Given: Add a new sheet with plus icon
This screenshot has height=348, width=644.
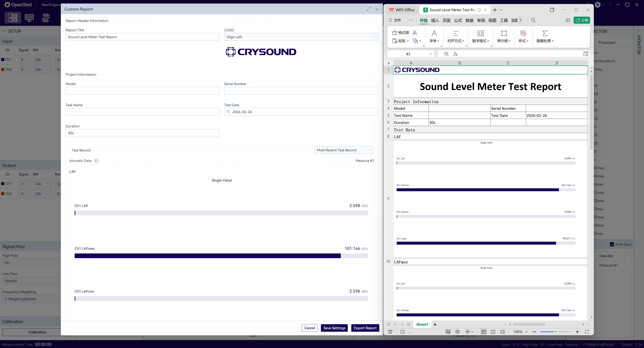Looking at the screenshot, I should [x=435, y=324].
